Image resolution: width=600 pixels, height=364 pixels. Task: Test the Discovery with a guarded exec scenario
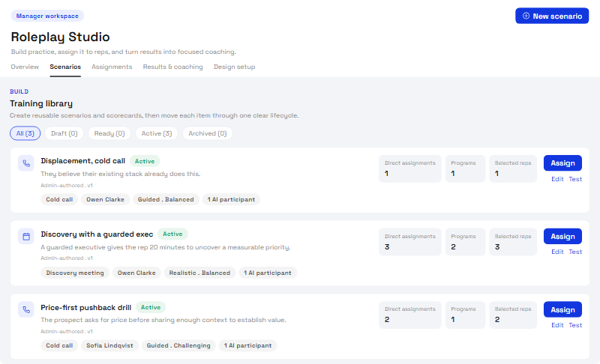pos(575,252)
